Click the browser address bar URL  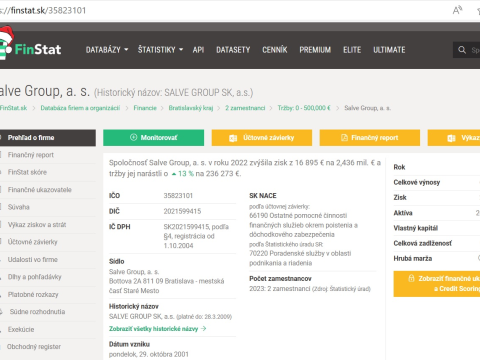click(43, 10)
